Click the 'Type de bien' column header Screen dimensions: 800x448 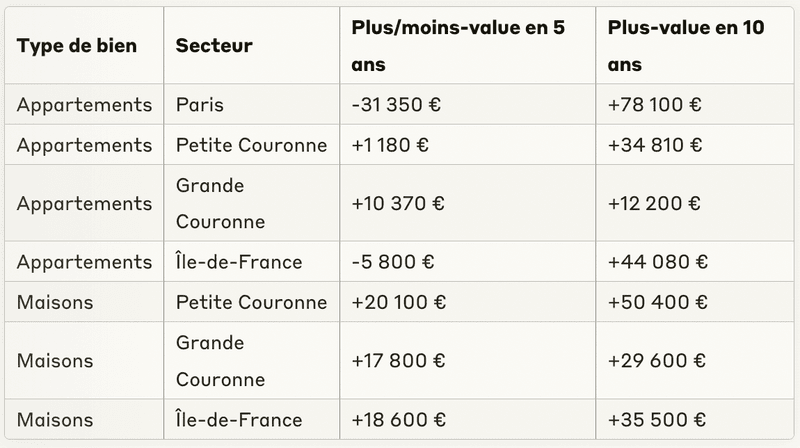point(77,46)
